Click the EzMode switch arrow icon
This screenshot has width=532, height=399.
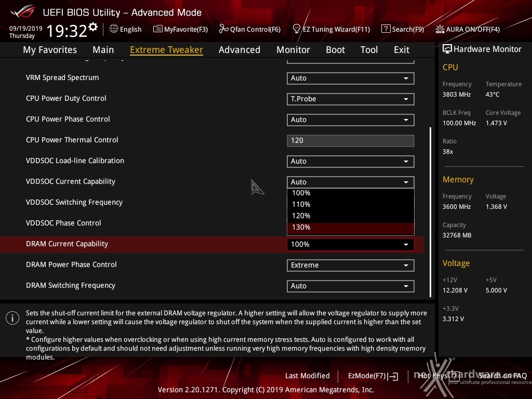tap(393, 376)
